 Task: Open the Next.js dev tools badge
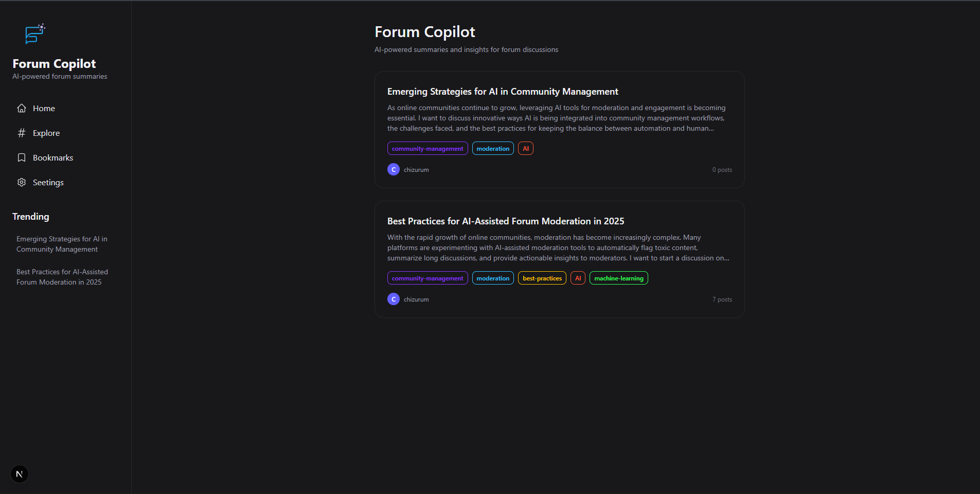tap(20, 474)
